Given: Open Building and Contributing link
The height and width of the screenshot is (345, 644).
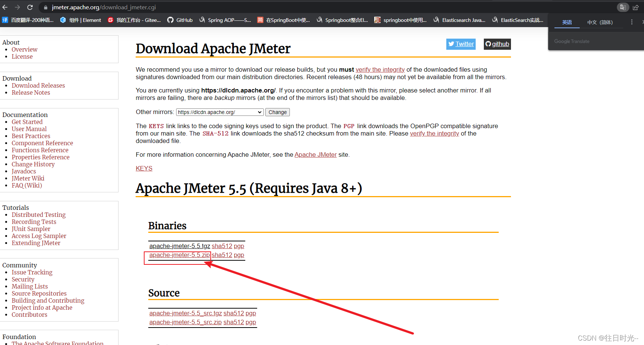Looking at the screenshot, I should [48, 300].
